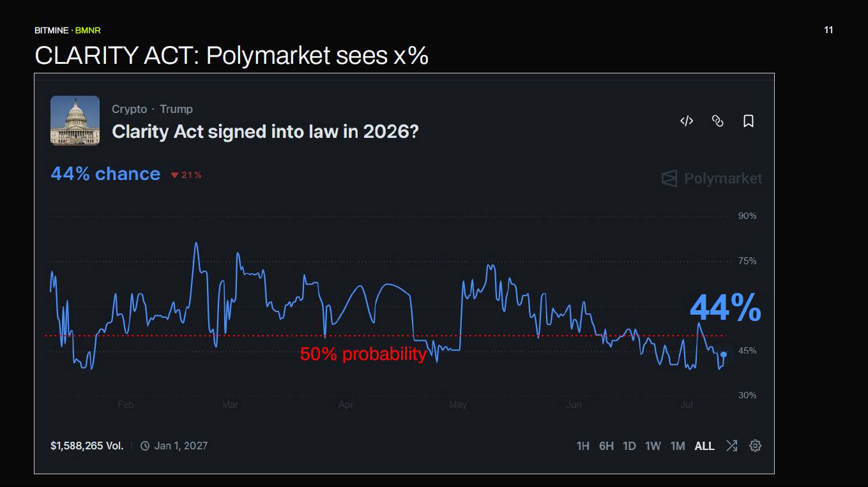
Task: Bookmark the Clarity Act market
Action: tap(749, 121)
